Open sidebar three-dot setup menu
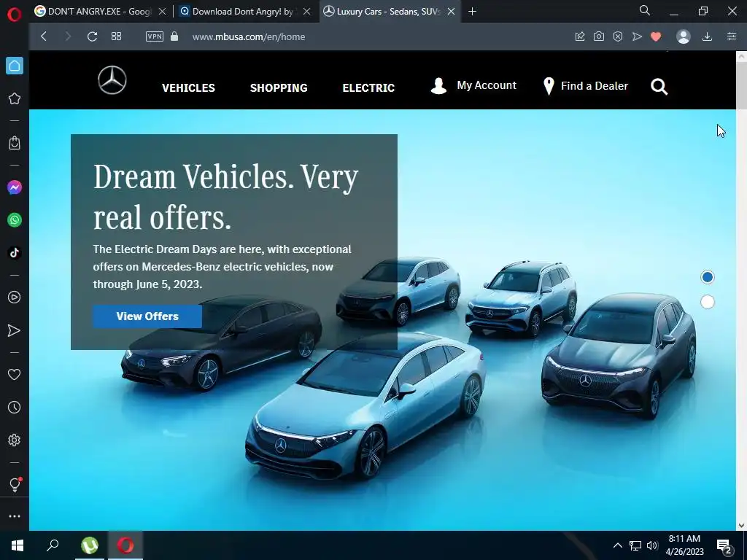This screenshot has width=747, height=560. pyautogui.click(x=15, y=516)
